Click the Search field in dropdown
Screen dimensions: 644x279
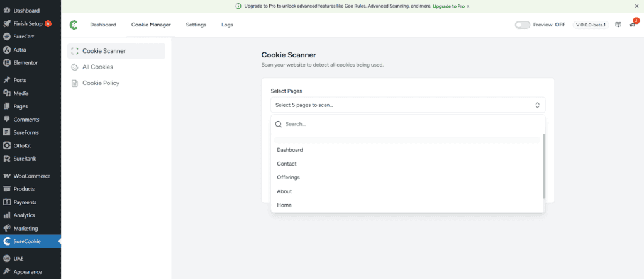408,124
